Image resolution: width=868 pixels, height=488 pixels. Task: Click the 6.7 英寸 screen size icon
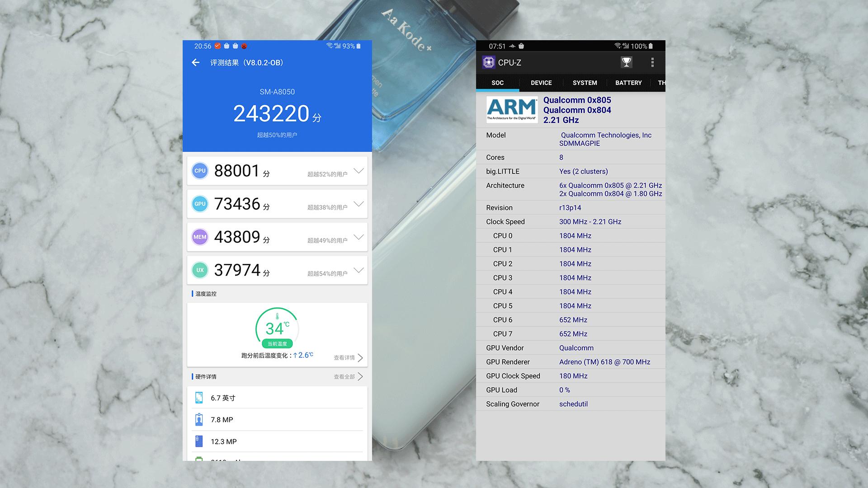199,398
